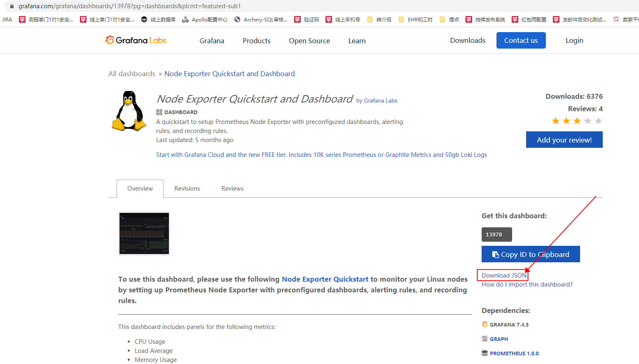639x364 pixels.
Task: Click the dashboard ID 13978 field
Action: click(x=497, y=234)
